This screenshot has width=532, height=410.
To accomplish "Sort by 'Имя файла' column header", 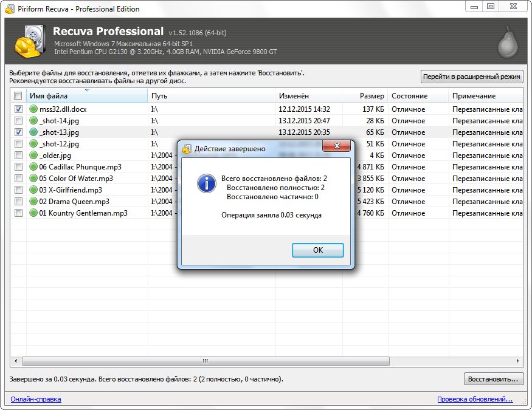I will pos(87,96).
